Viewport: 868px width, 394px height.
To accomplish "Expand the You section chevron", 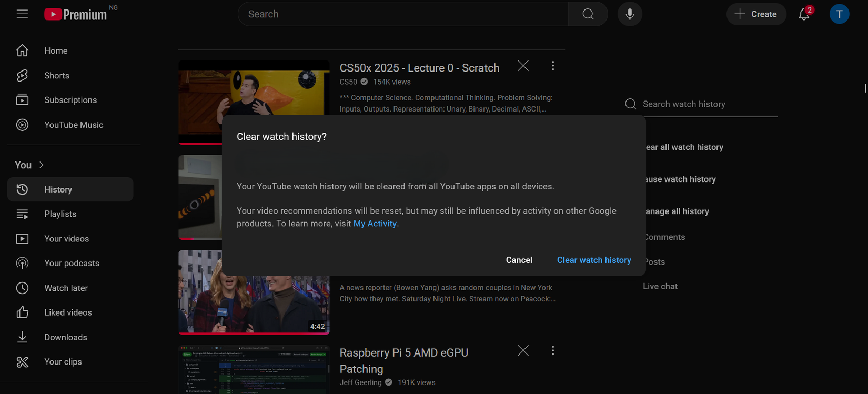I will tap(42, 165).
